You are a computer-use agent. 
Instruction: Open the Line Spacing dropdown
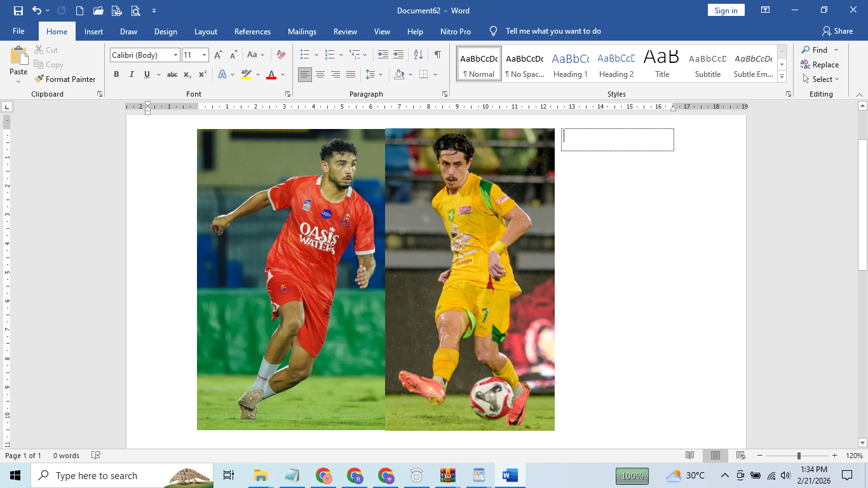(374, 75)
